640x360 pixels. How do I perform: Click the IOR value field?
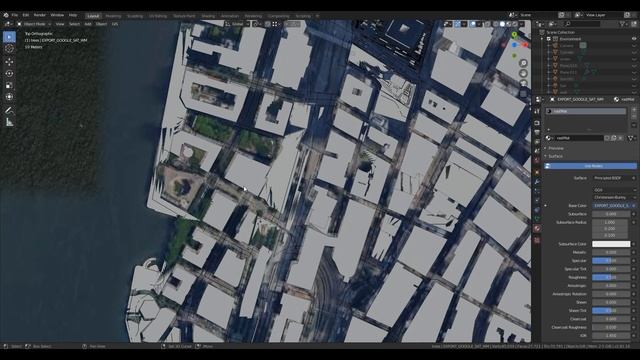pyautogui.click(x=611, y=336)
